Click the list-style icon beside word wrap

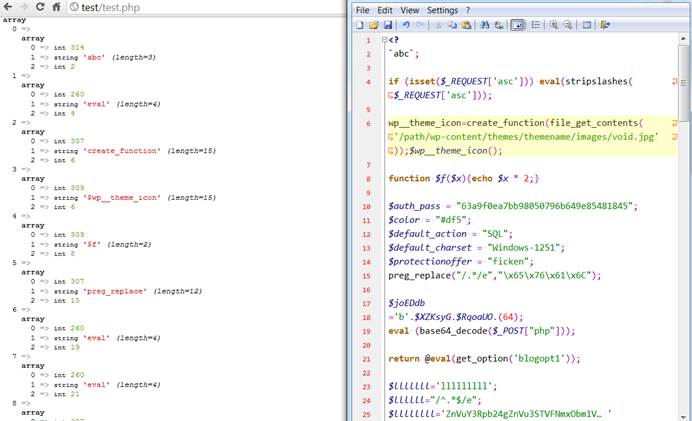[535, 25]
